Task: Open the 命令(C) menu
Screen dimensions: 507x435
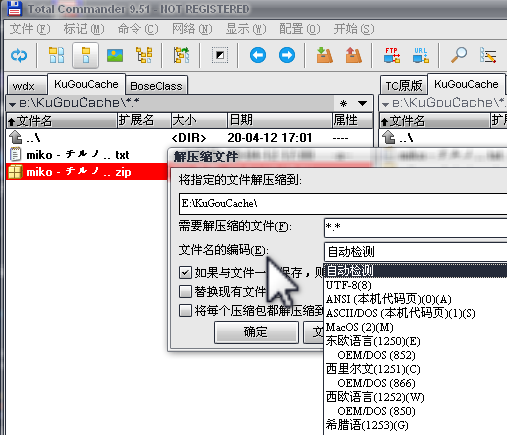Action: click(x=138, y=29)
